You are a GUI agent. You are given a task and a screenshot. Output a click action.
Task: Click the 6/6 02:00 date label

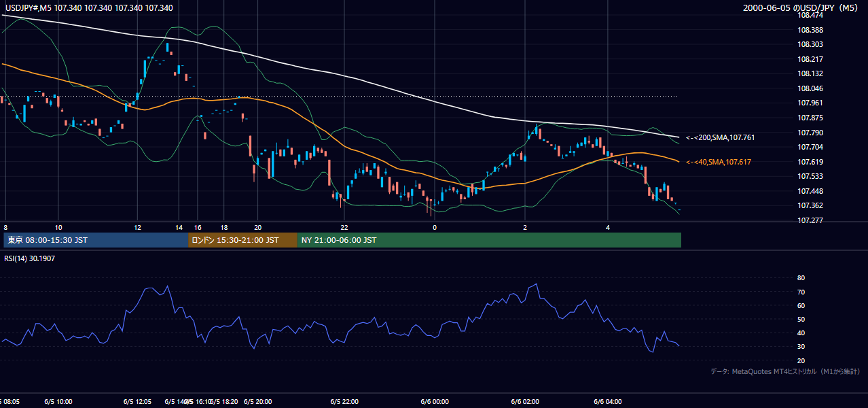tap(525, 402)
